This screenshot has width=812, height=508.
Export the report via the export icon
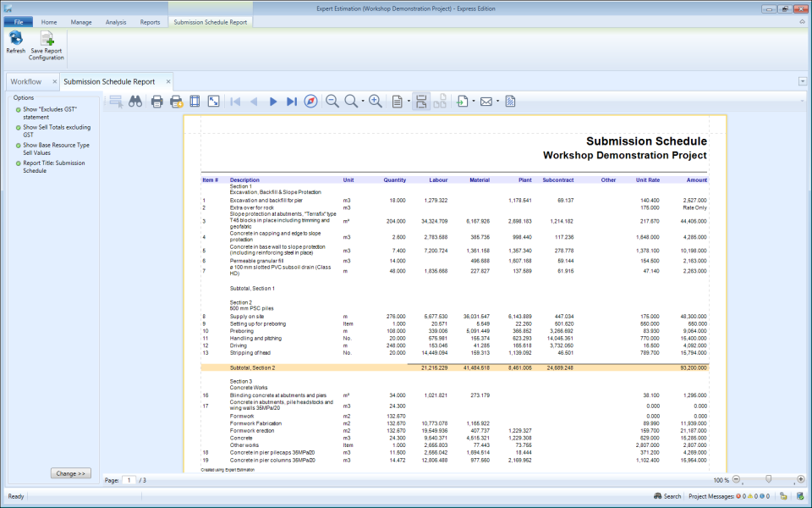pyautogui.click(x=461, y=101)
